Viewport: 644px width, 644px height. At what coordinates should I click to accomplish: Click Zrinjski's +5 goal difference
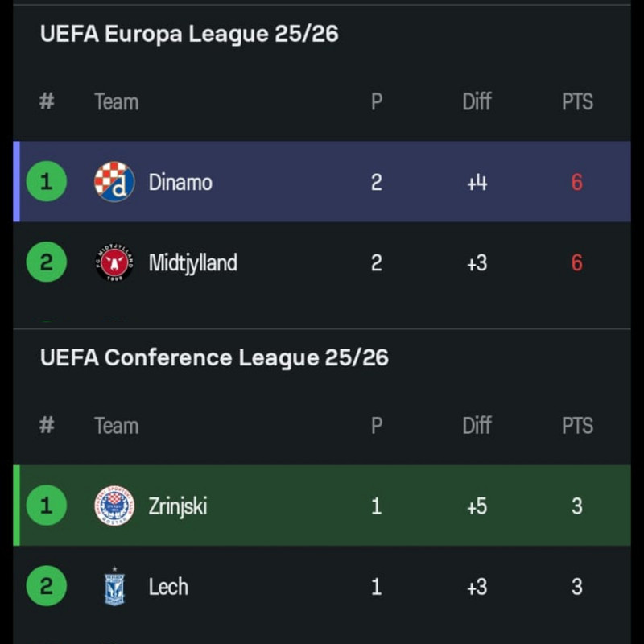[477, 506]
